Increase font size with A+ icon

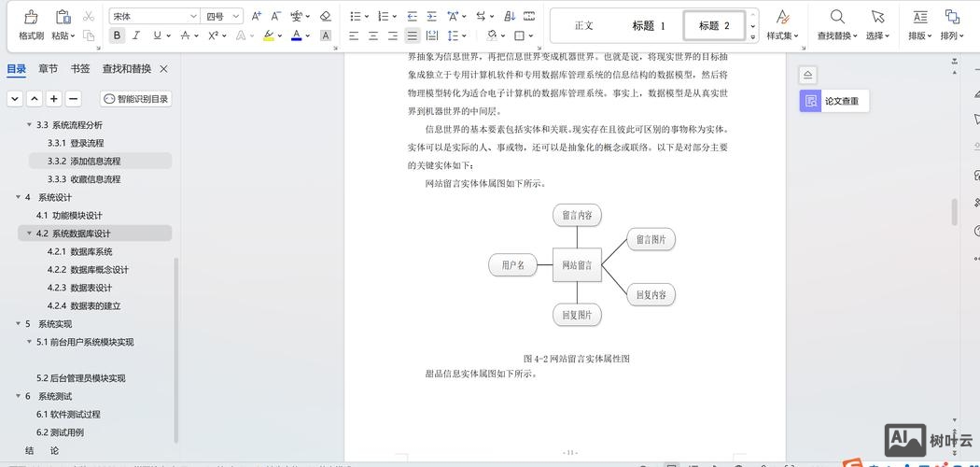257,16
